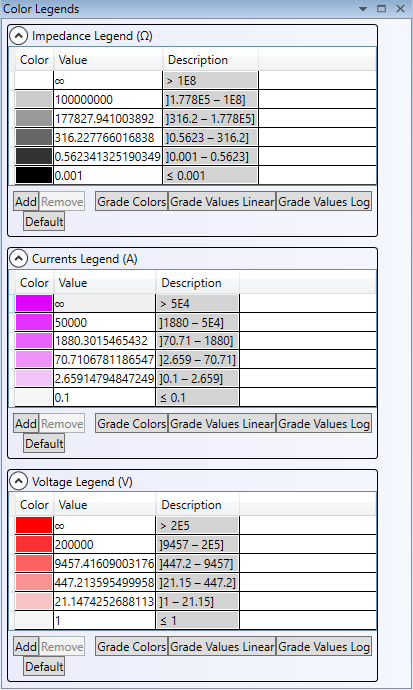Click the Add button in Impedance Legend

pyautogui.click(x=26, y=202)
